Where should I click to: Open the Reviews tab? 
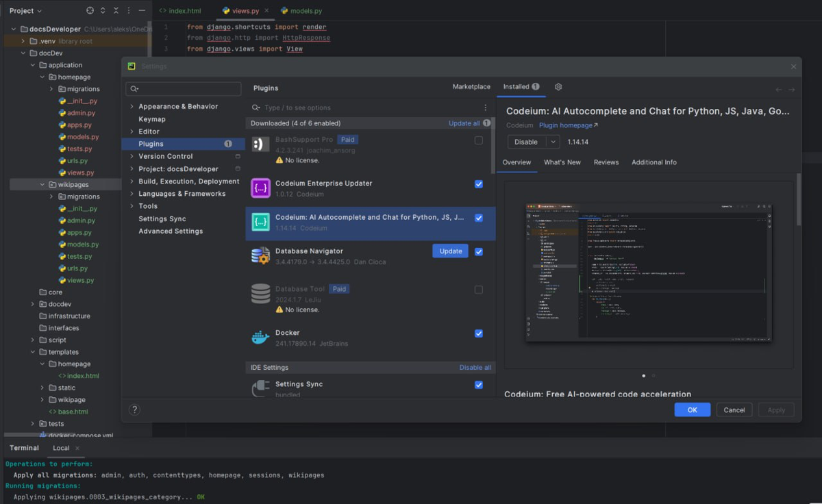(606, 162)
